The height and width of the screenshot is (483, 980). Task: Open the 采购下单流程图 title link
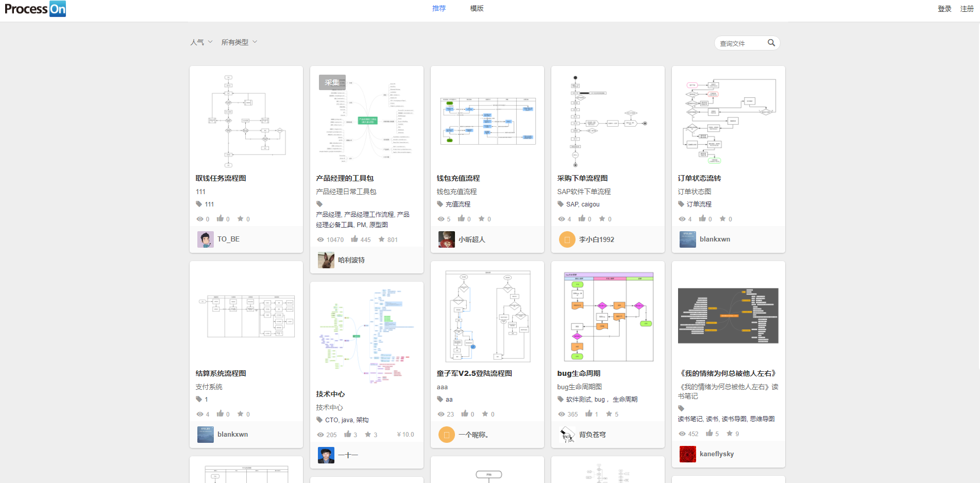tap(582, 178)
